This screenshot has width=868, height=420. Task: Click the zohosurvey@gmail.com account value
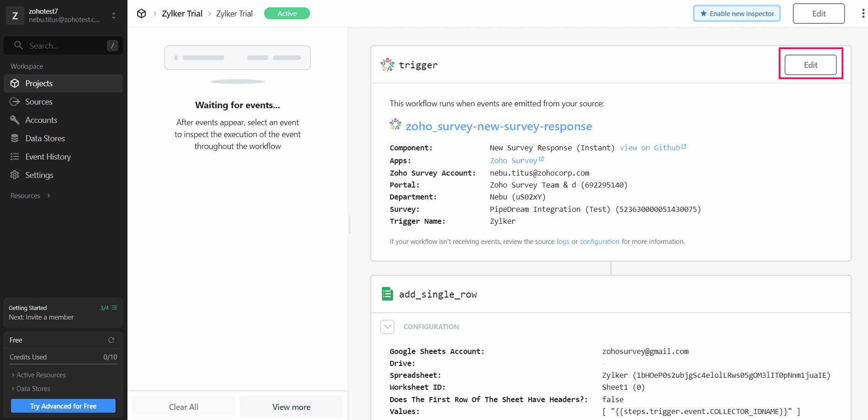coord(645,351)
